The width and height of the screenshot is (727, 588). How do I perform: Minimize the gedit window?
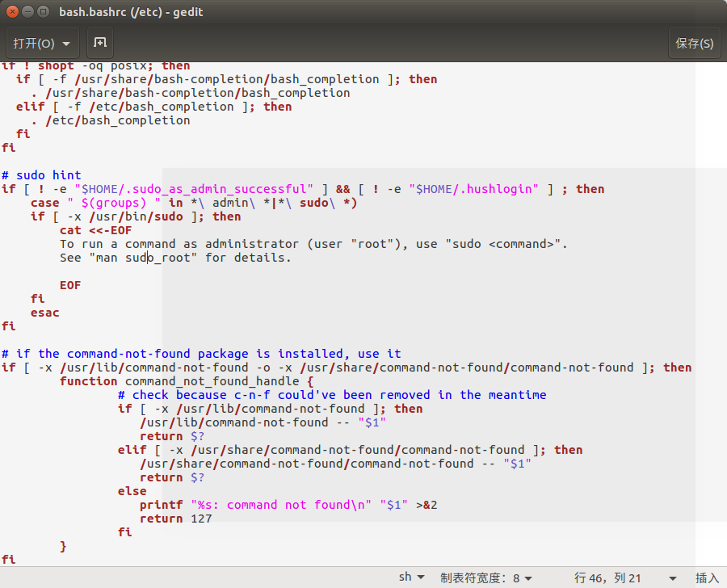[x=27, y=11]
